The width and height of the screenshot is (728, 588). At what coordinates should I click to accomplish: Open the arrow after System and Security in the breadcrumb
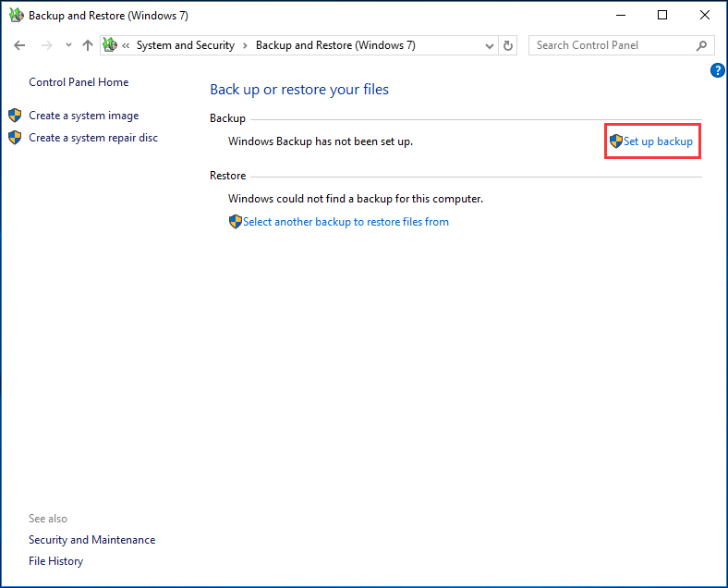click(x=245, y=45)
